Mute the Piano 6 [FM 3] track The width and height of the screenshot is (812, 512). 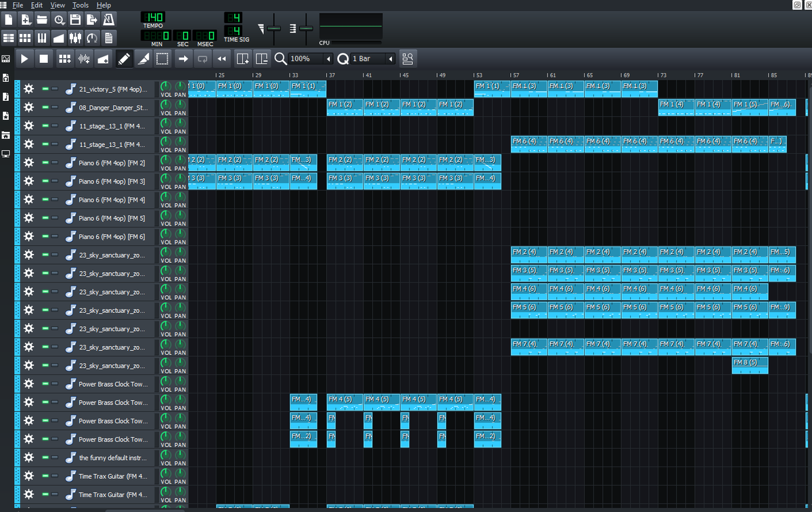pyautogui.click(x=45, y=181)
